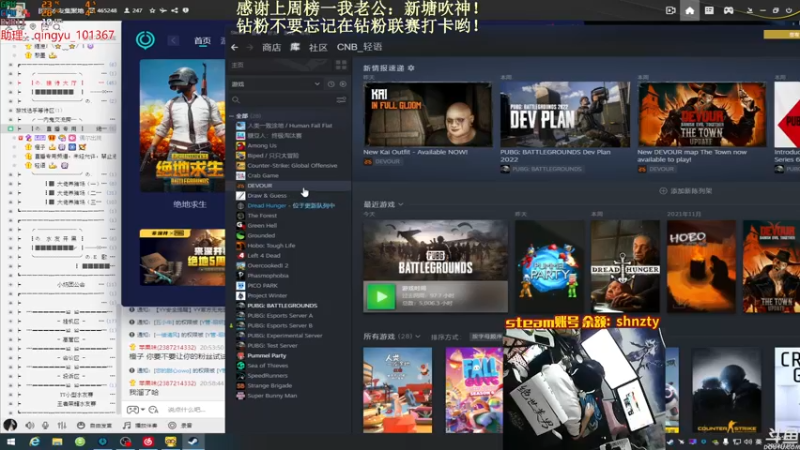Viewport: 800px width, 450px height.
Task: Open the gamepad icon beside chat input
Action: tap(133, 410)
